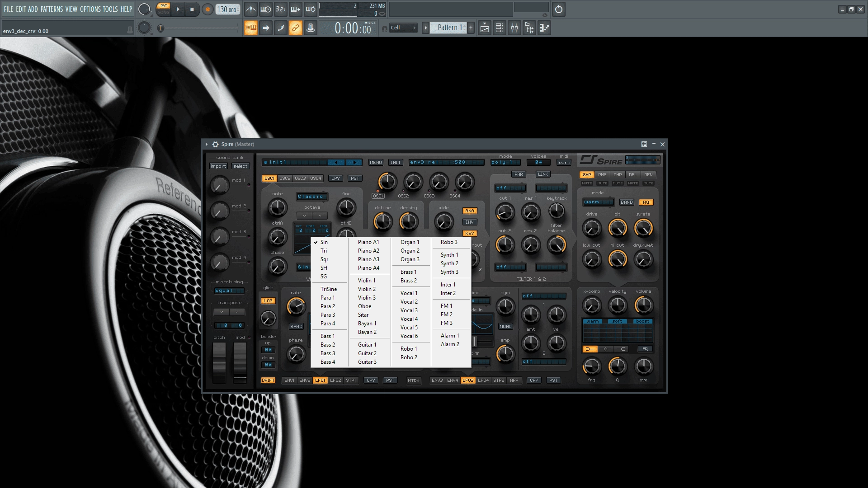868x488 pixels.
Task: Click the scroll-follow arrow icon
Action: pyautogui.click(x=266, y=28)
